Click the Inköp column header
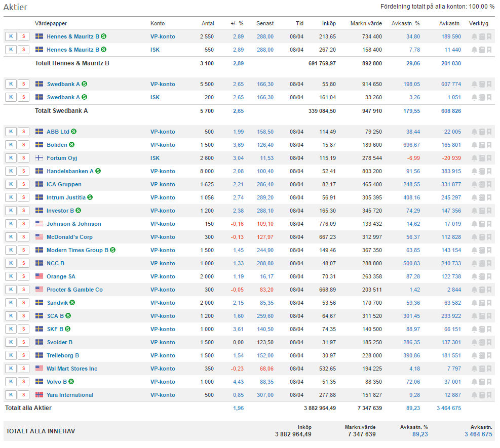500x448 pixels. point(329,24)
